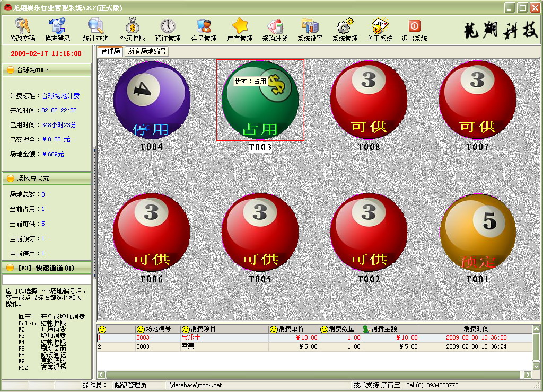Click the 退出系统 exit icon
Image resolution: width=543 pixels, height=392 pixels.
tap(414, 30)
